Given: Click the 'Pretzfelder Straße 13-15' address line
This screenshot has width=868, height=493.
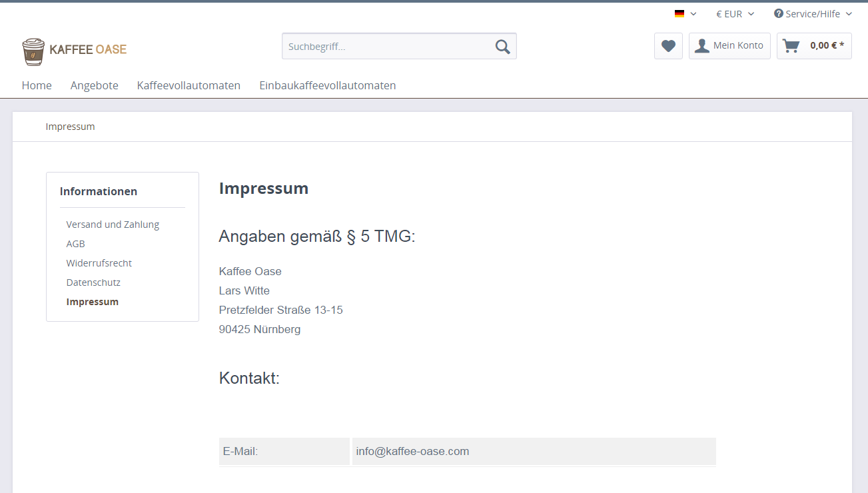Looking at the screenshot, I should (281, 310).
